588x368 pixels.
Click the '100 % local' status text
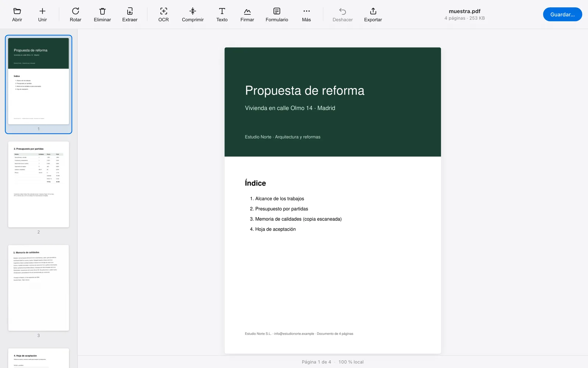coord(351,362)
